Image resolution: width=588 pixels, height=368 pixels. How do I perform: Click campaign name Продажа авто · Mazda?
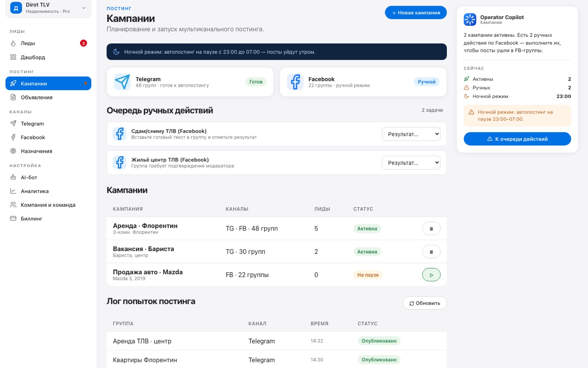tap(148, 272)
